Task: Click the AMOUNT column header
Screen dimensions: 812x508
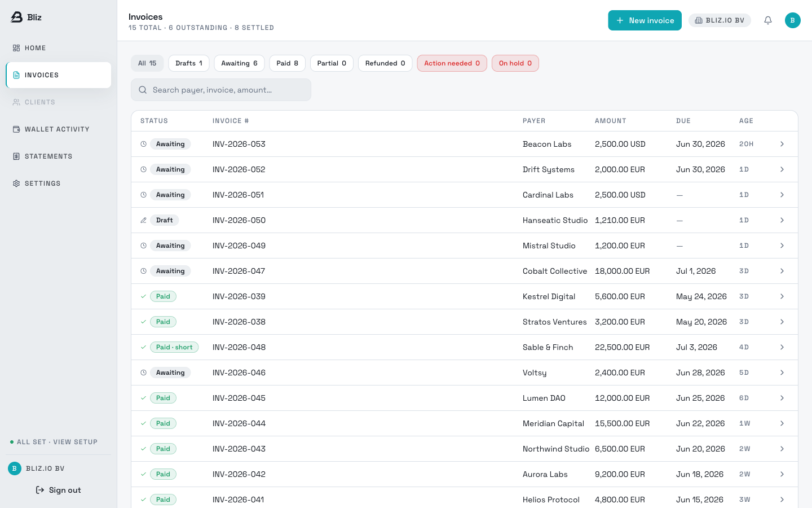Action: click(611, 121)
